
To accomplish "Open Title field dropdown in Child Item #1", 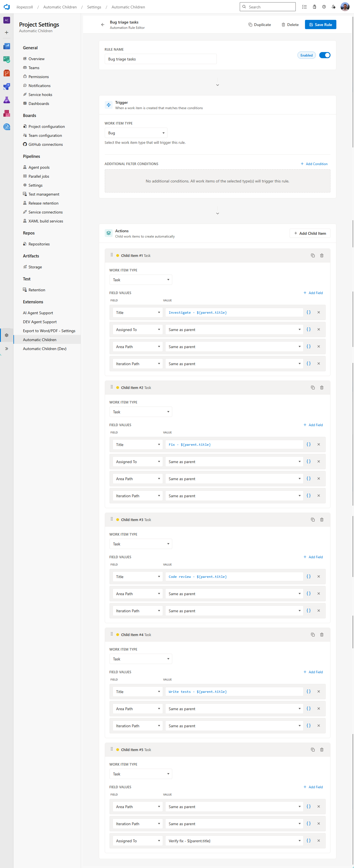I will click(138, 312).
